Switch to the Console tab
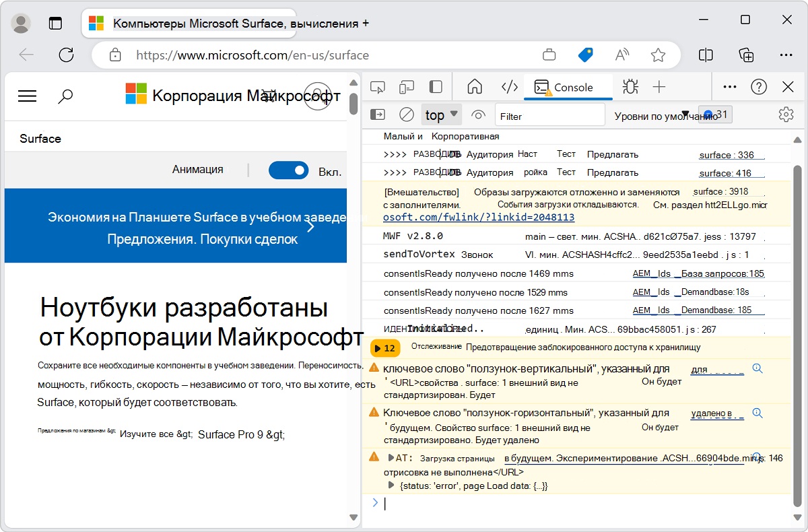Viewport: 808px width, 532px height. (568, 86)
